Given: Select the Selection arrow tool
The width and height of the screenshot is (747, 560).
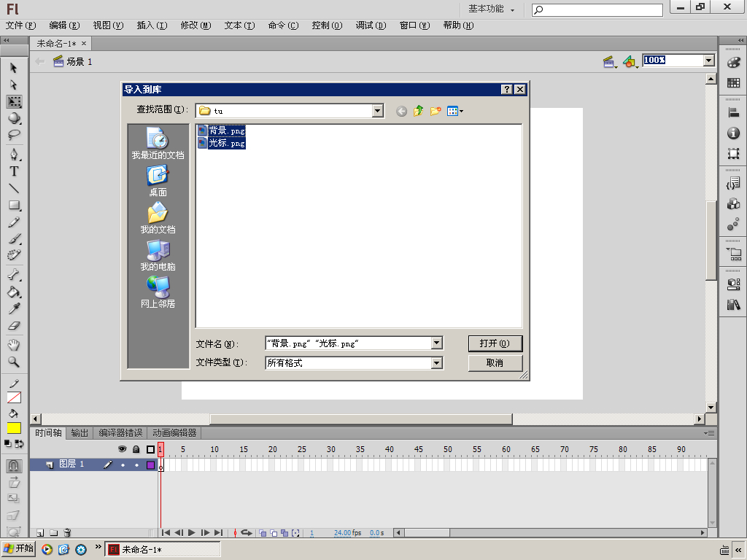Looking at the screenshot, I should (x=14, y=68).
